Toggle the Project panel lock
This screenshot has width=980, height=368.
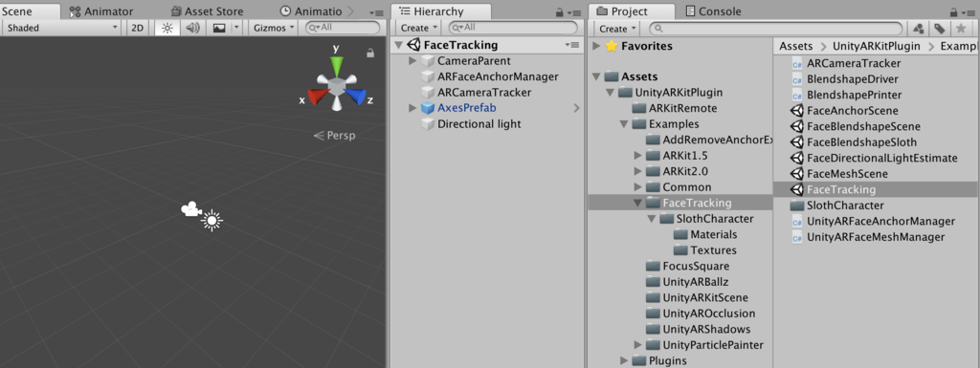point(954,12)
